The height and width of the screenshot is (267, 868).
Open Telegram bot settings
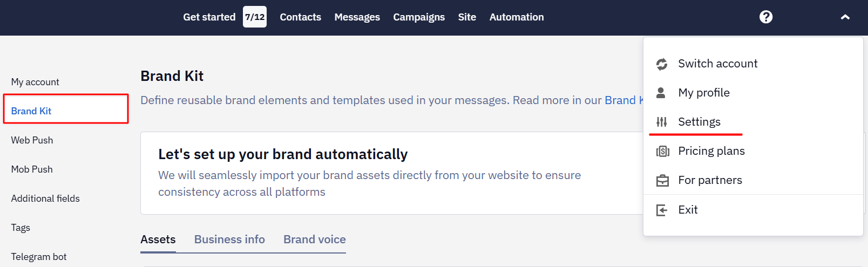39,257
